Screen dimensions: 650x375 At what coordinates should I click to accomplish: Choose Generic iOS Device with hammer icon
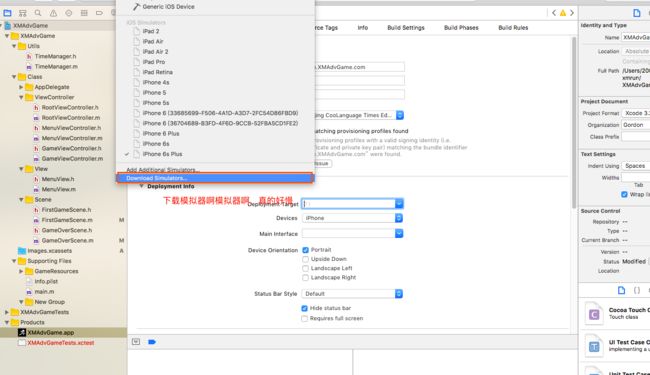(x=164, y=7)
